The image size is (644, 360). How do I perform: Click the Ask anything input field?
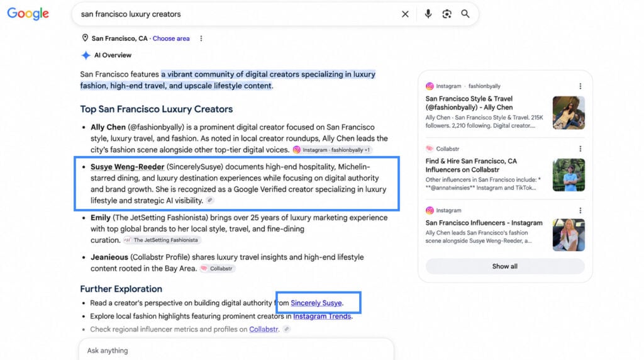point(236,351)
